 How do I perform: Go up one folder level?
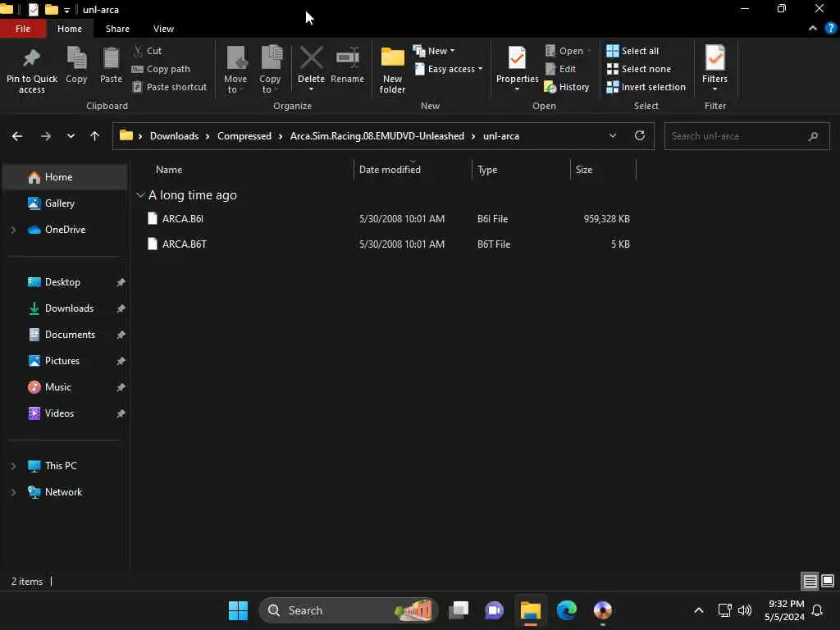[95, 136]
